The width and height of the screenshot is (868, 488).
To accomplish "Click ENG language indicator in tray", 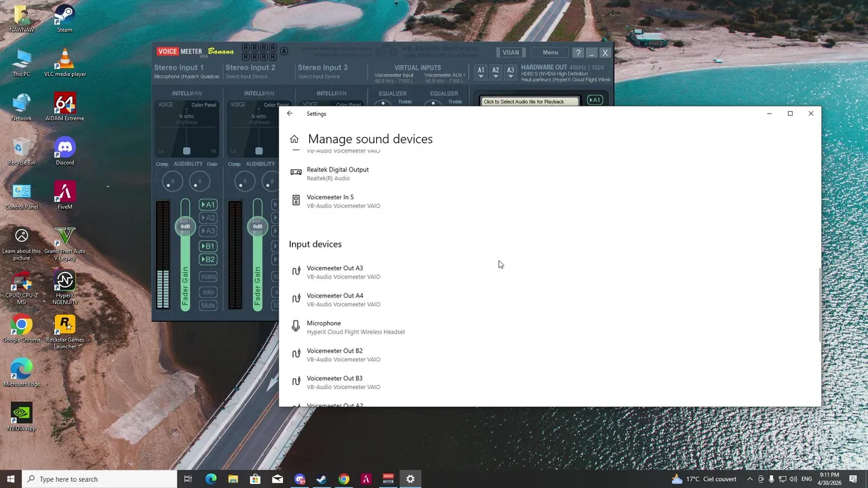I will pyautogui.click(x=807, y=479).
